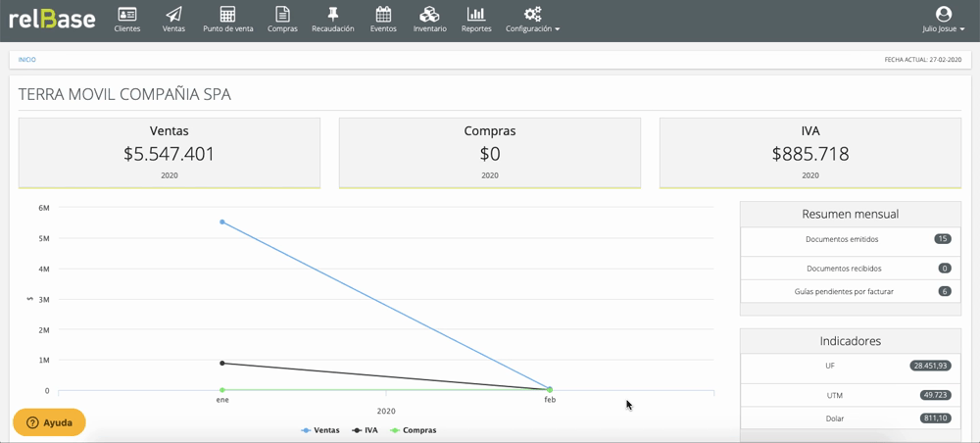The width and height of the screenshot is (980, 443).
Task: Click the UTM indicator label
Action: pos(835,395)
